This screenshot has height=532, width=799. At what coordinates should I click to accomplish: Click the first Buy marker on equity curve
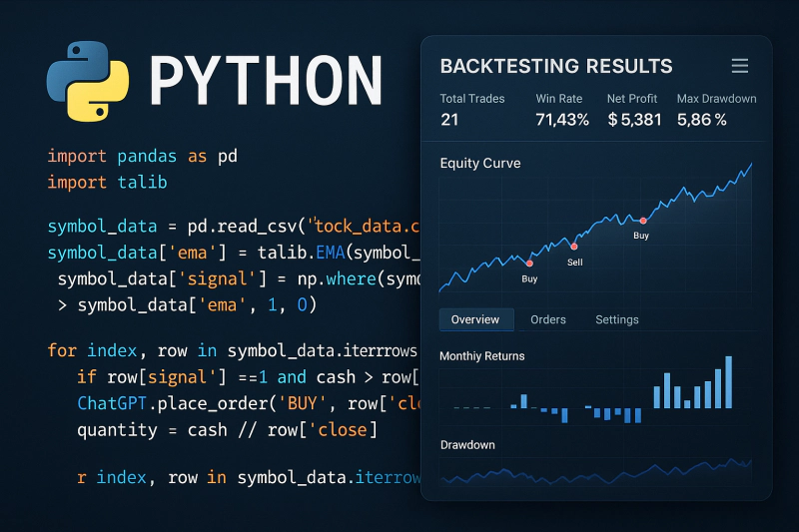[x=529, y=264]
